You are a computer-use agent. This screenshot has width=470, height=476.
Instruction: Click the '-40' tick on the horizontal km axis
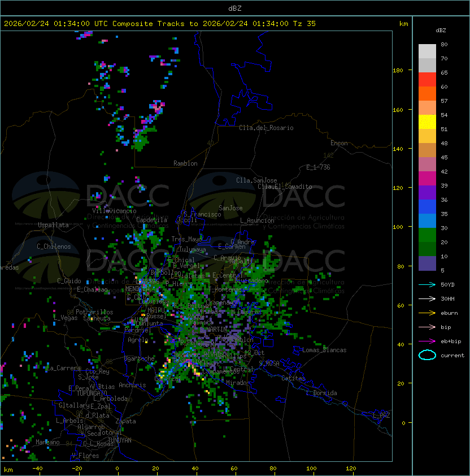pos(37,469)
